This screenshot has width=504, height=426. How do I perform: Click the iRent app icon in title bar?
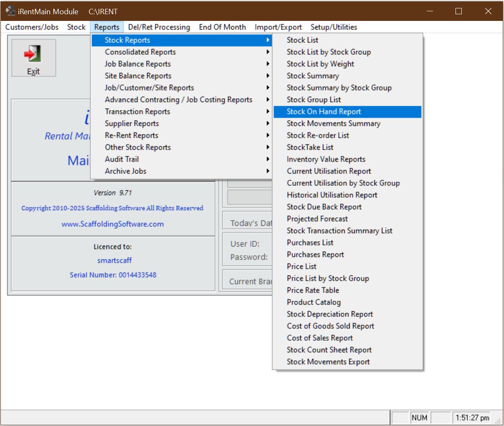click(x=10, y=11)
